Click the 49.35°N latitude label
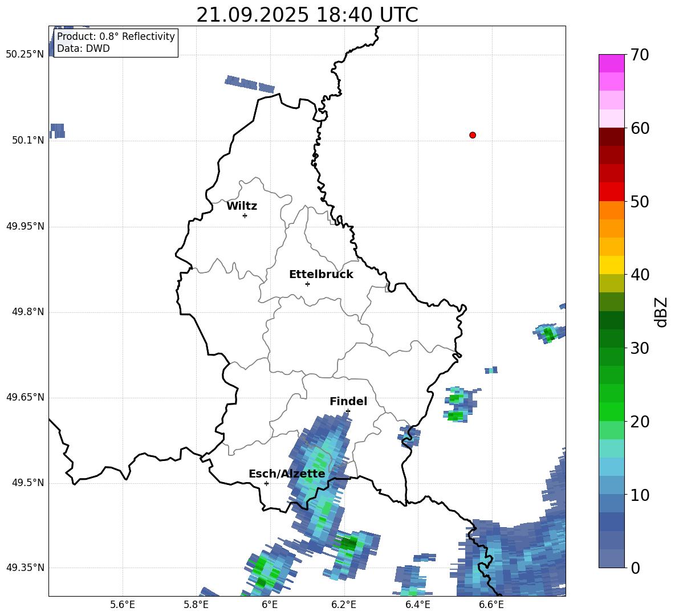 25,568
